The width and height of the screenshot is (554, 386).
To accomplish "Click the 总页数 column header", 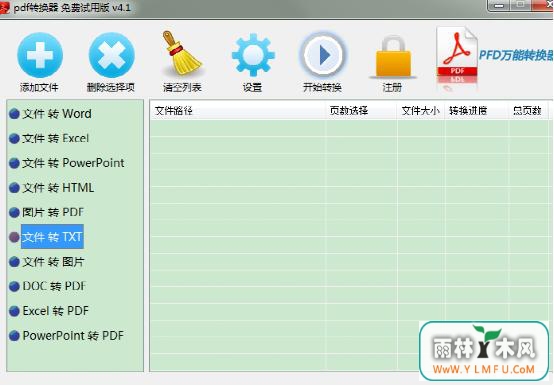I will (528, 111).
